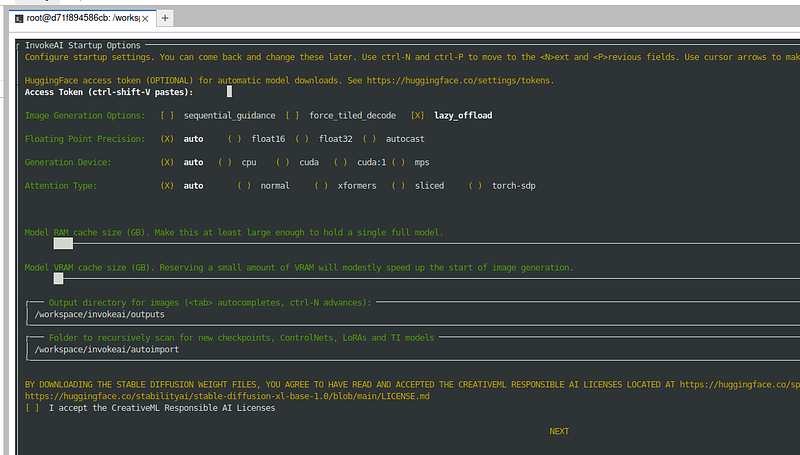Enable the sequential_guidance checkbox
The image size is (800, 455).
click(166, 115)
